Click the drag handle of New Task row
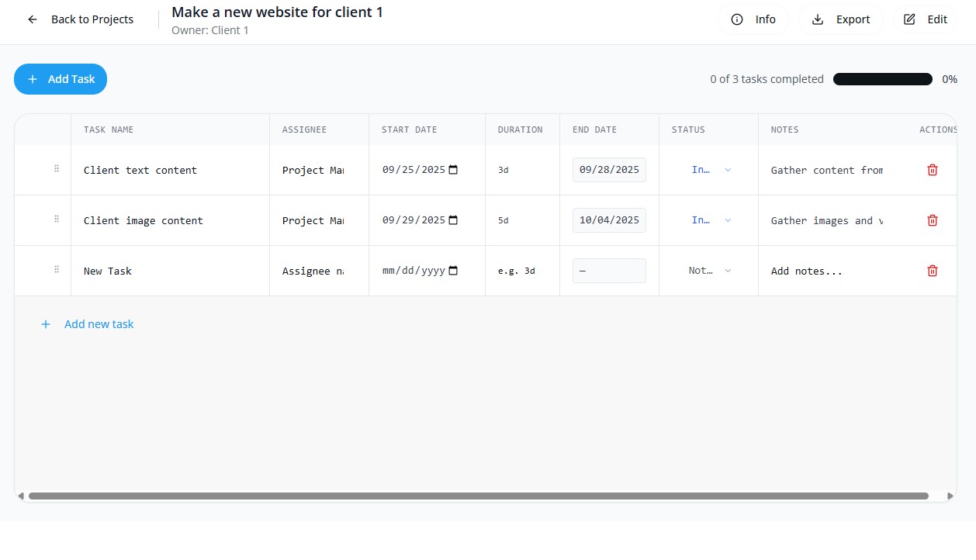 [x=57, y=270]
